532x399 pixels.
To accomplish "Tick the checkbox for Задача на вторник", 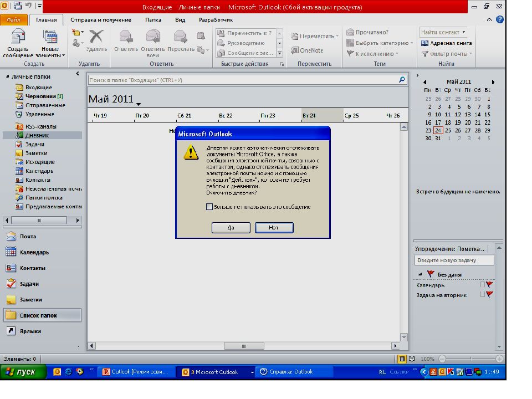I will pos(483,295).
